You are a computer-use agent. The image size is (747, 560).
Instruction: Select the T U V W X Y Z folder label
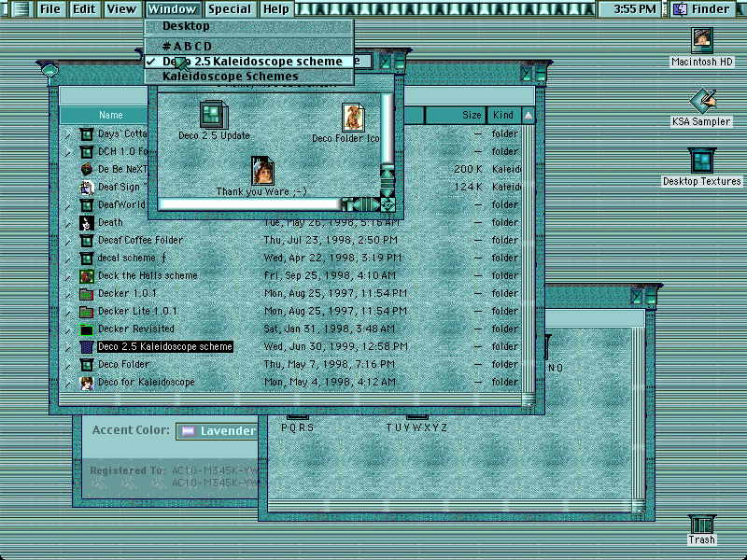pos(416,427)
